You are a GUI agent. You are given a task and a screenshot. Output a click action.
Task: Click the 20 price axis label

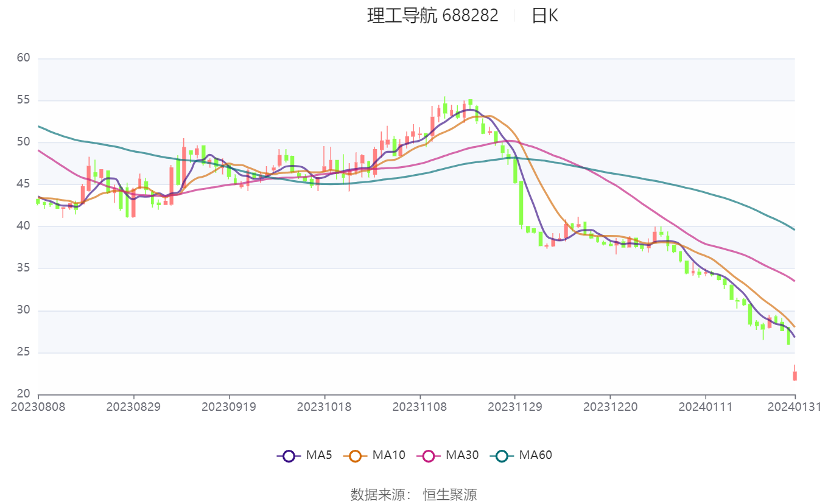click(x=24, y=394)
